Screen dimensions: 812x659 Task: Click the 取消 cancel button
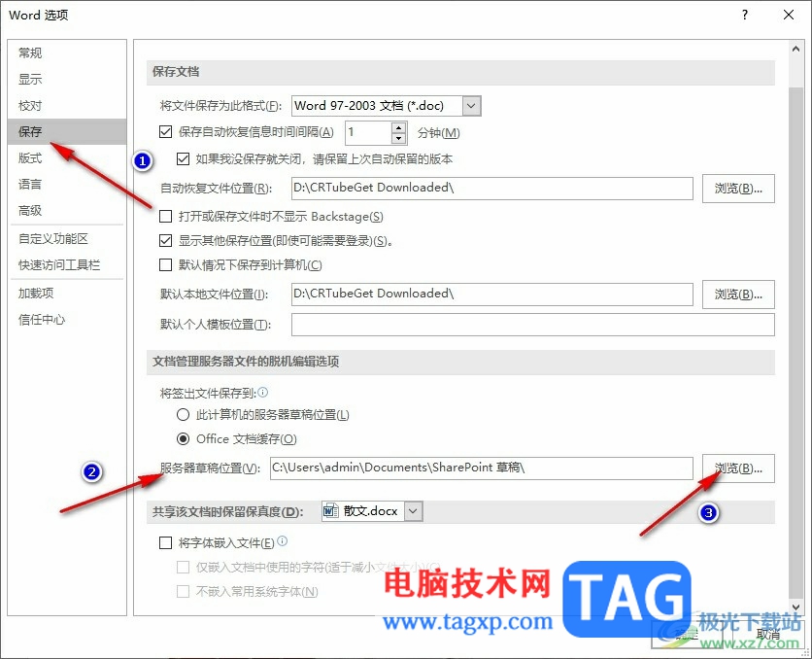768,634
